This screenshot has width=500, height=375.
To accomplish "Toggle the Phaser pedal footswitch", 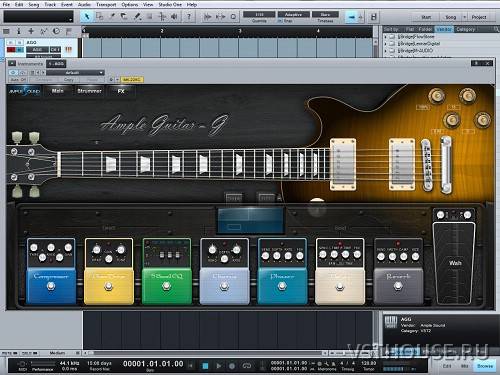I will 282,286.
